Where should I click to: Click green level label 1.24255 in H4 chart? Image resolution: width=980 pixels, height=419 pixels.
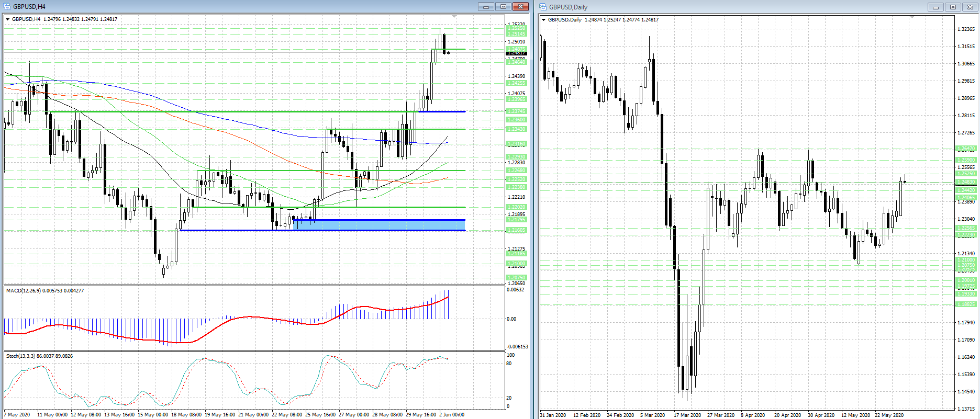tap(516, 83)
